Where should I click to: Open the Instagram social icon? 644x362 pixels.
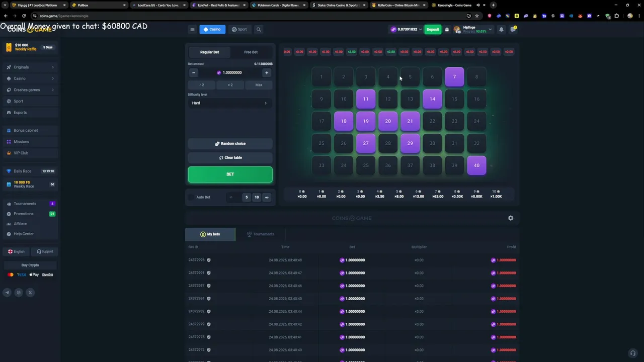click(x=19, y=292)
